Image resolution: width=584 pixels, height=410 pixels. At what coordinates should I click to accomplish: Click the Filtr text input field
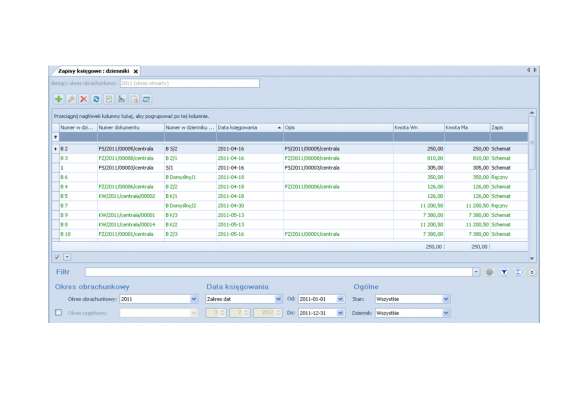coord(279,272)
